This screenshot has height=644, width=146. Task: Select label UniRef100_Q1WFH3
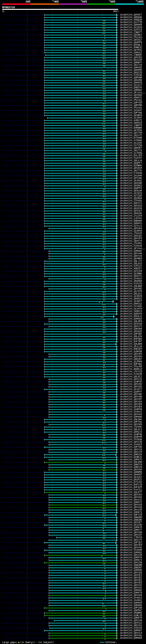tap(131, 382)
